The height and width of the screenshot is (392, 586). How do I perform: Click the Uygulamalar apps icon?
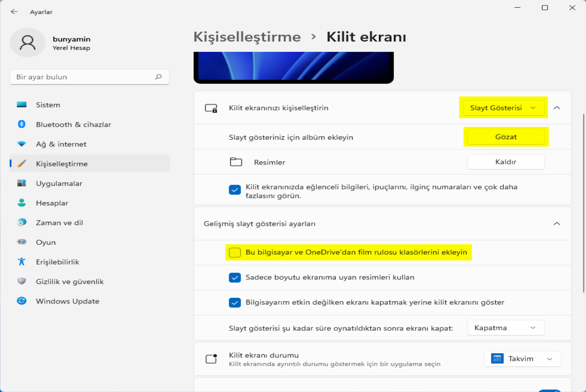22,183
